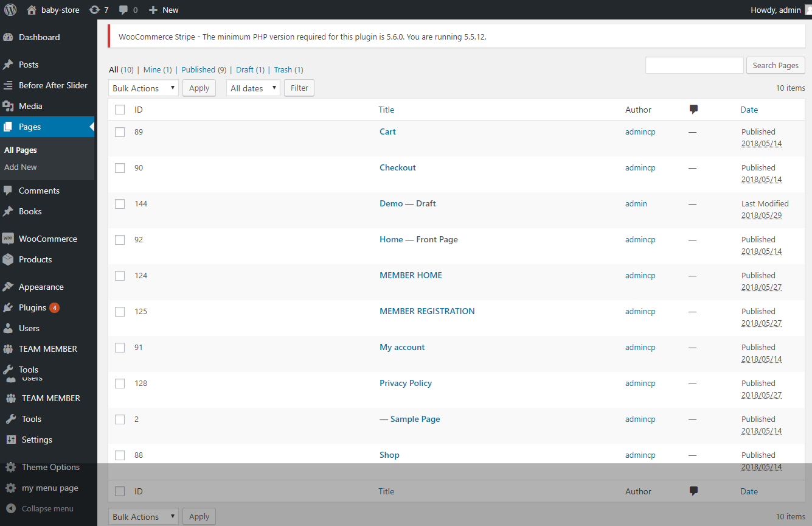The width and height of the screenshot is (812, 526).
Task: Filter pages by Published (9)
Action: [x=204, y=70]
